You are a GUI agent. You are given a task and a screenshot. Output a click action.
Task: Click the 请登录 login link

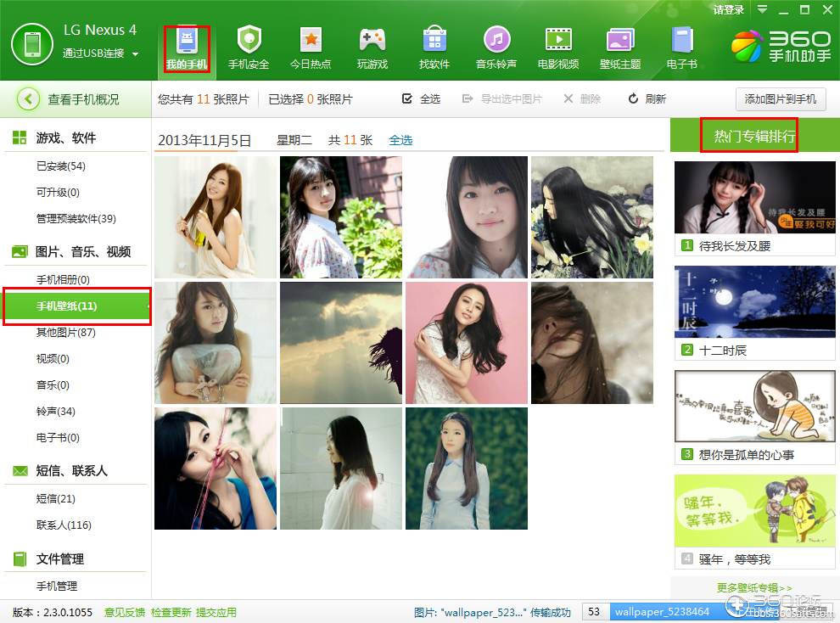729,9
